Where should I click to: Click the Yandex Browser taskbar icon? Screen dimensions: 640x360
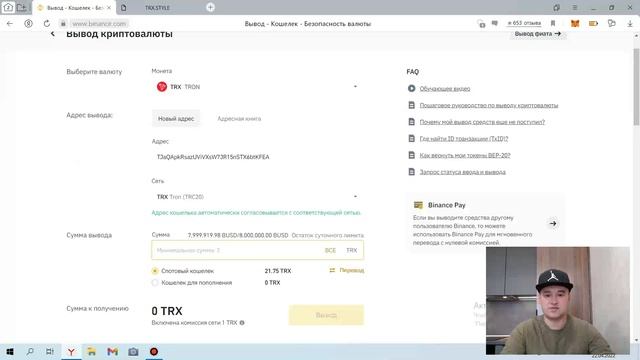coord(71,351)
